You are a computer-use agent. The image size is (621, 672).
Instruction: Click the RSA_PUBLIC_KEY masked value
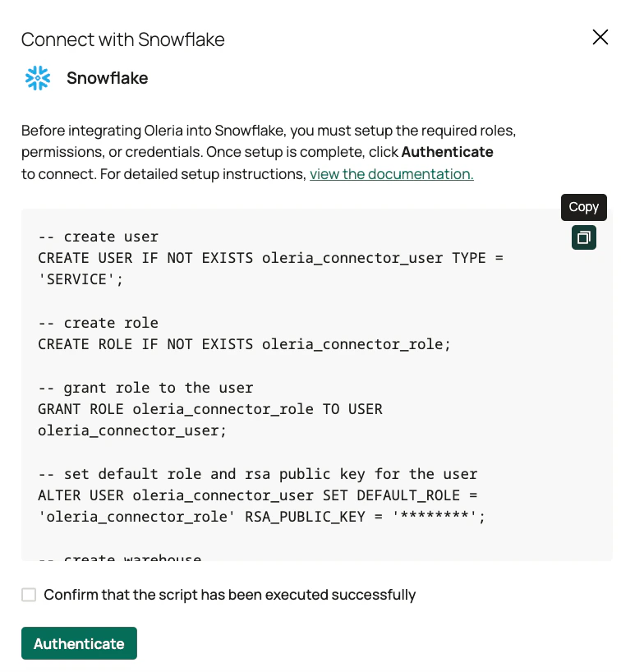click(x=435, y=516)
